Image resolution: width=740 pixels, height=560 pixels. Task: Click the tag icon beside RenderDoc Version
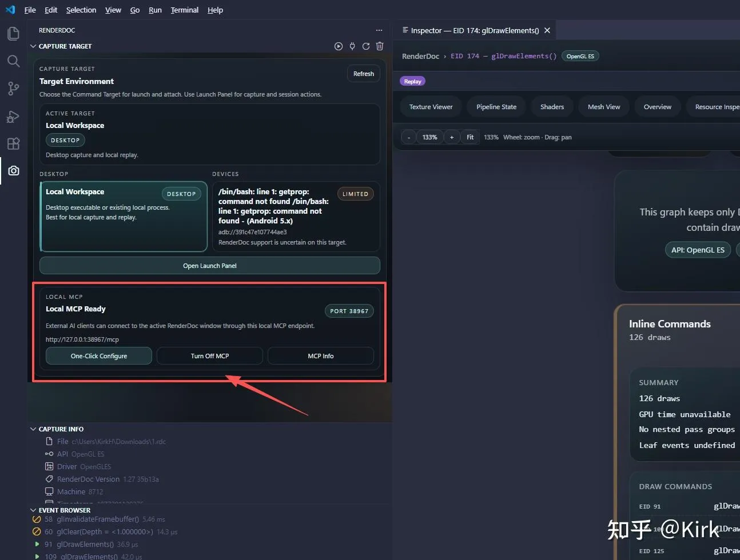coord(49,479)
